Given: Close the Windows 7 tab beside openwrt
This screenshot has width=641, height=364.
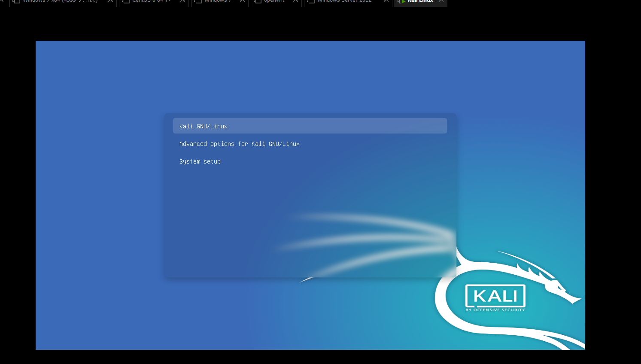Looking at the screenshot, I should (242, 1).
